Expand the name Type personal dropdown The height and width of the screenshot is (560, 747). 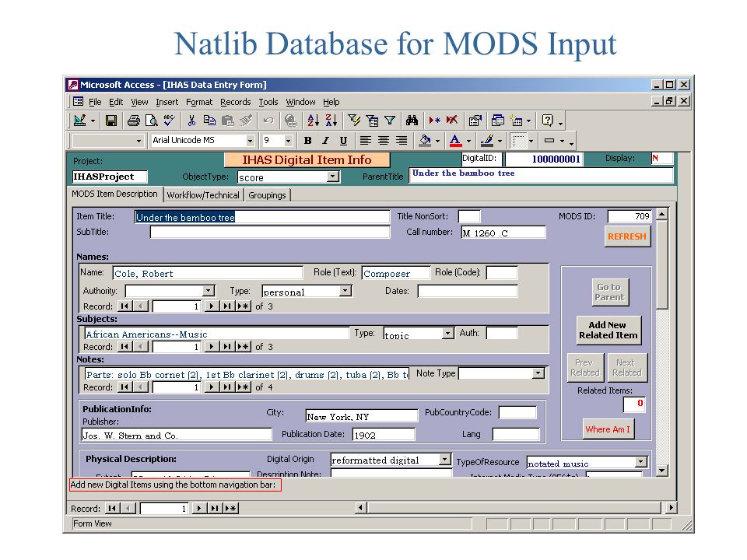tap(345, 290)
